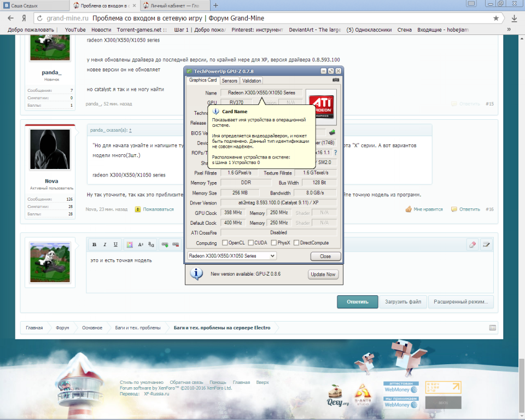Open text color palette in editor

tap(130, 245)
